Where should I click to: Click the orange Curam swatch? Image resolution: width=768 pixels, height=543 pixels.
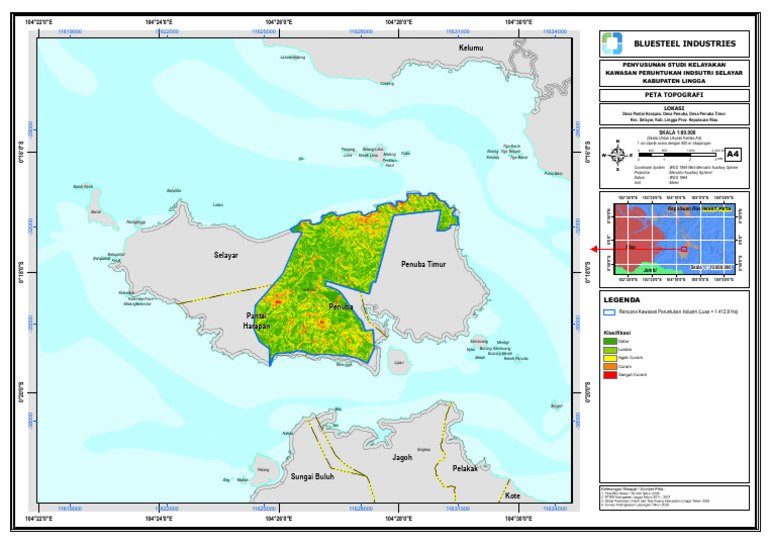[x=610, y=366]
